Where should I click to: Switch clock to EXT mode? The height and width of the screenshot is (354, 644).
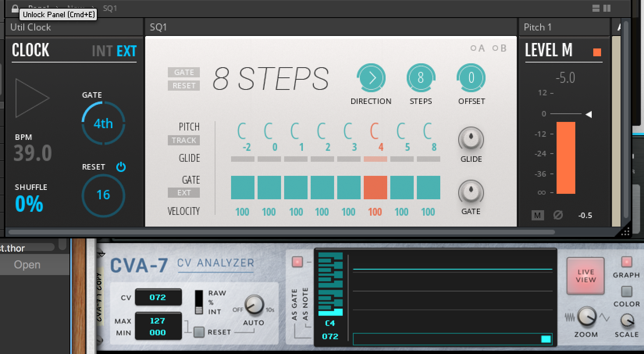tap(126, 51)
